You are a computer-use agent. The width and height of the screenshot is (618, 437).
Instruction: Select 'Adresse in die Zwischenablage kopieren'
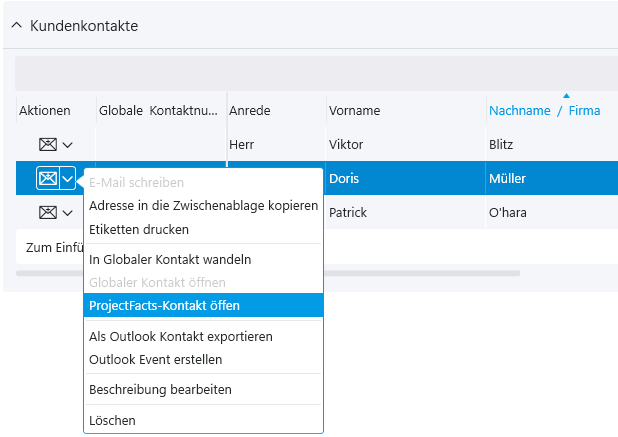click(x=203, y=206)
